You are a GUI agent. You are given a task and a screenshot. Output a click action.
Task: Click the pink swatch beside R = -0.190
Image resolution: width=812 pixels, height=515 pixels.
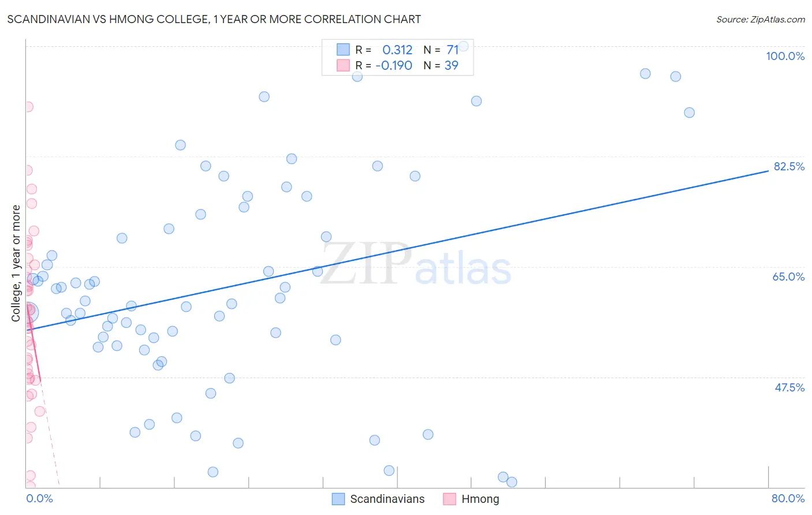tap(343, 65)
